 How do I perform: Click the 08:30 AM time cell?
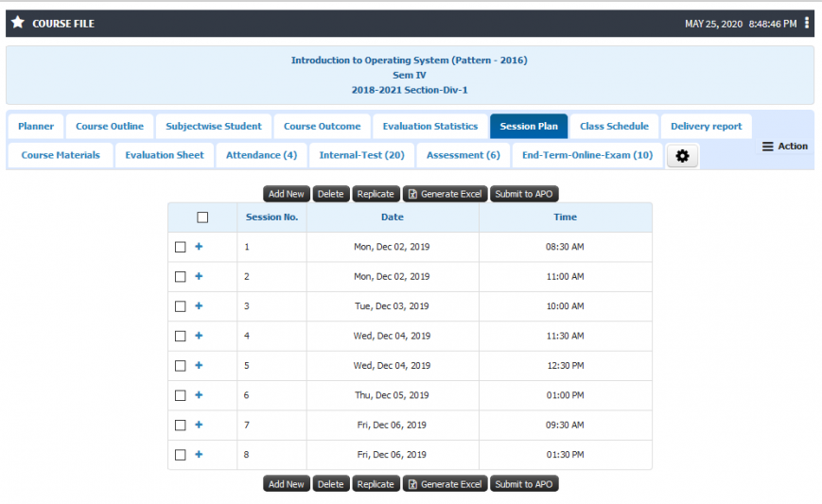click(x=565, y=247)
